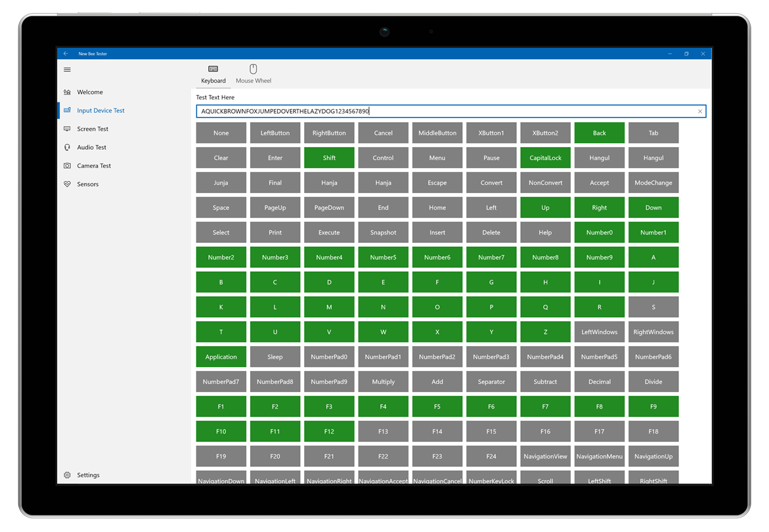769x532 pixels.
Task: Open the Welcome page icon
Action: pyautogui.click(x=67, y=92)
